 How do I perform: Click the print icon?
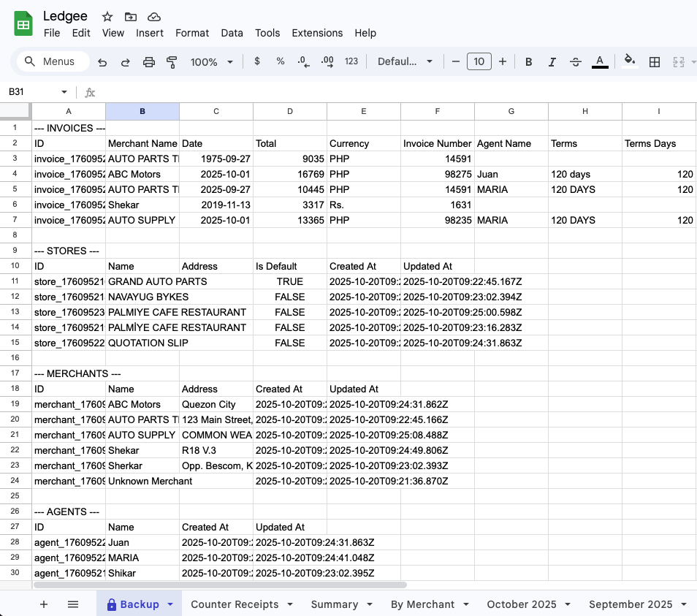pyautogui.click(x=149, y=61)
